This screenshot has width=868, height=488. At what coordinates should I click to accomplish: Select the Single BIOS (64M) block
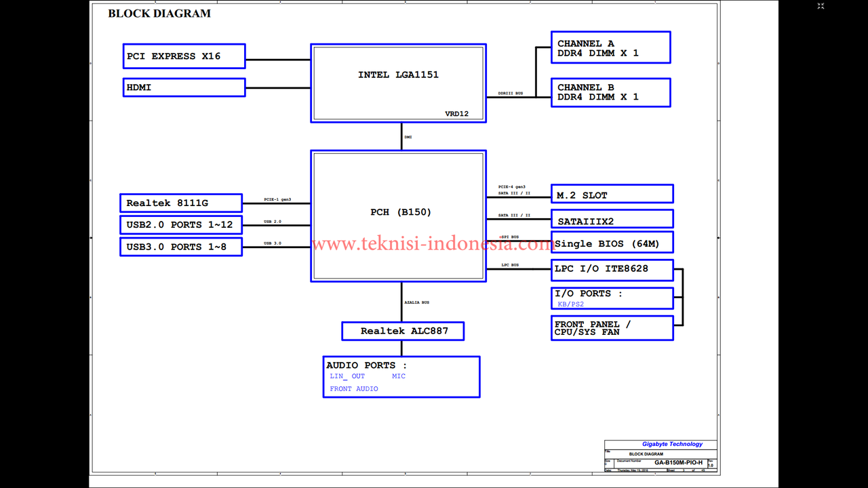coord(612,243)
